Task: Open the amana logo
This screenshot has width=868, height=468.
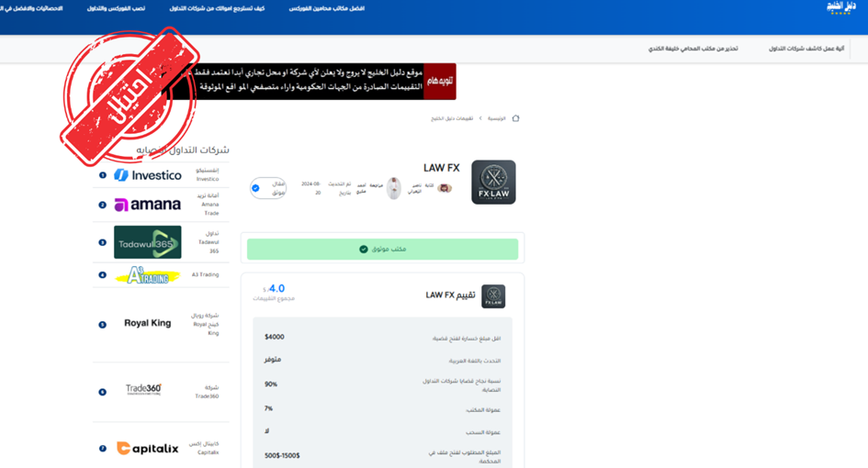Action: point(148,205)
